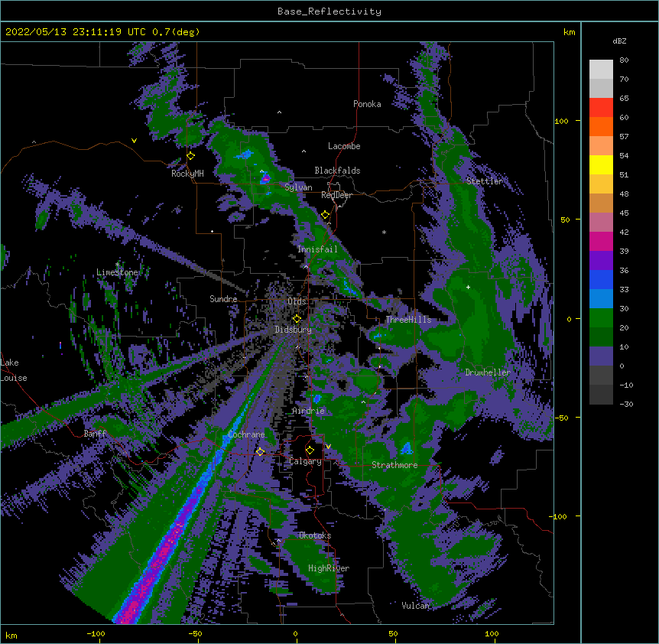Click the Vulcan city label
The height and width of the screenshot is (644, 659).
416,606
